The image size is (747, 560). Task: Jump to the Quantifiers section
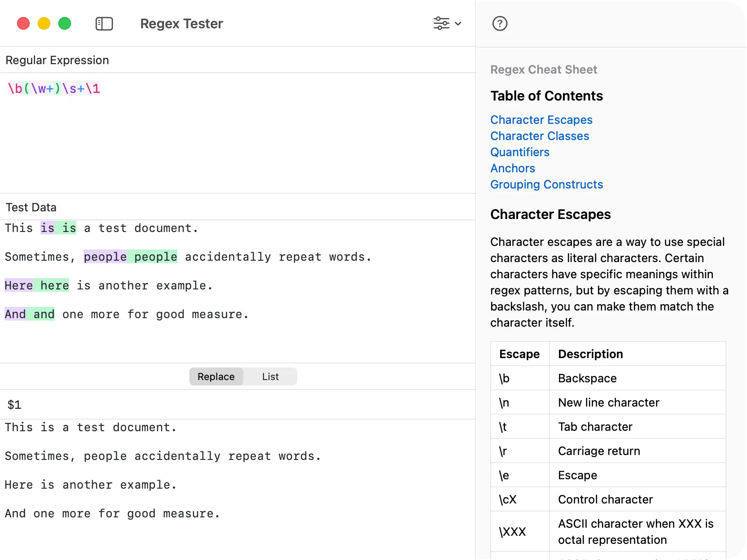tap(520, 152)
